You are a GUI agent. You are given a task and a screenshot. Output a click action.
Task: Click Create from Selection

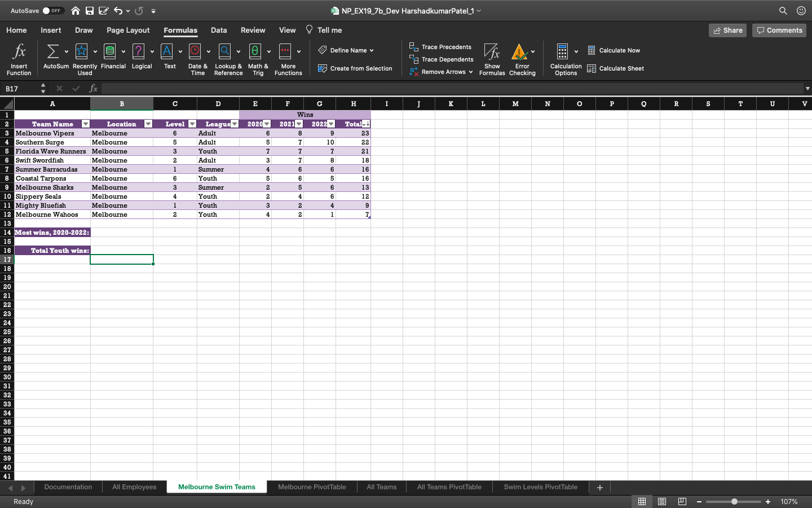click(x=355, y=69)
